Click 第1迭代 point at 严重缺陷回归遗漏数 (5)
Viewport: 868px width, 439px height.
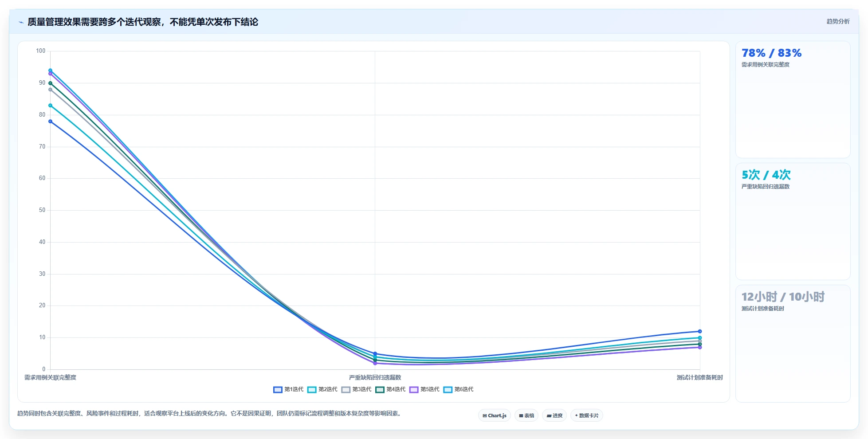pos(375,354)
